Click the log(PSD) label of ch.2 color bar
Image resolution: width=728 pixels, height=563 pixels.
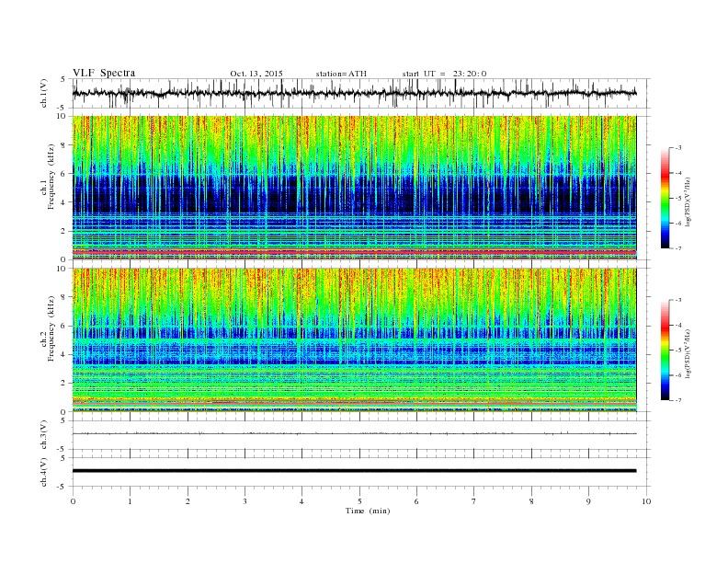(x=688, y=352)
